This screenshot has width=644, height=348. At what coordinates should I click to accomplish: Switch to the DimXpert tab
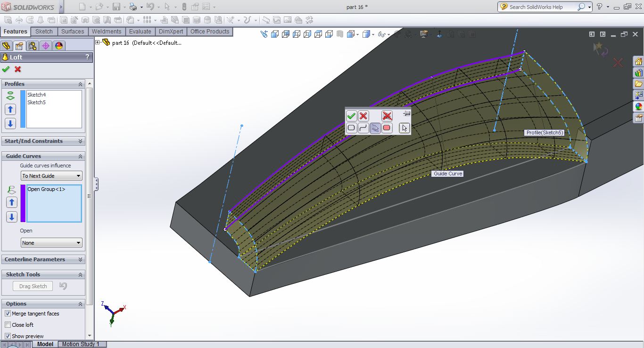(x=171, y=32)
